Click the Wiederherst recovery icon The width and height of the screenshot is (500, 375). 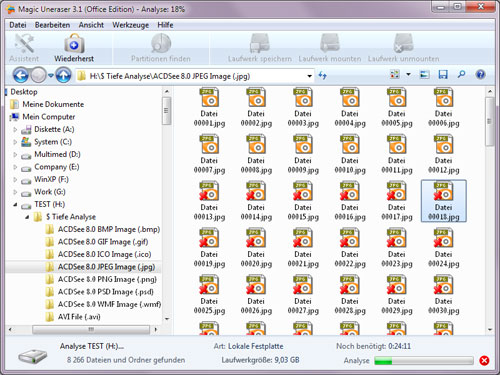[74, 48]
